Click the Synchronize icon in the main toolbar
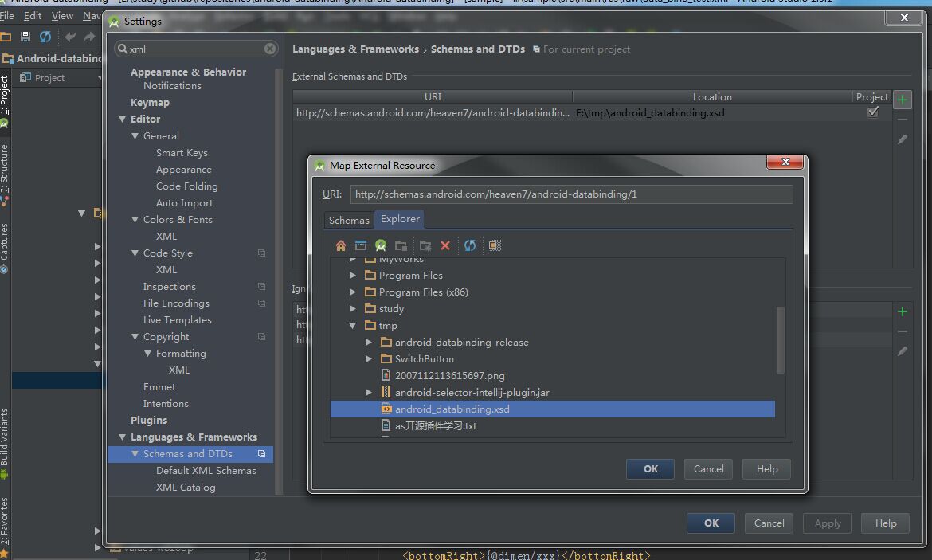Viewport: 932px width, 560px height. [x=45, y=37]
